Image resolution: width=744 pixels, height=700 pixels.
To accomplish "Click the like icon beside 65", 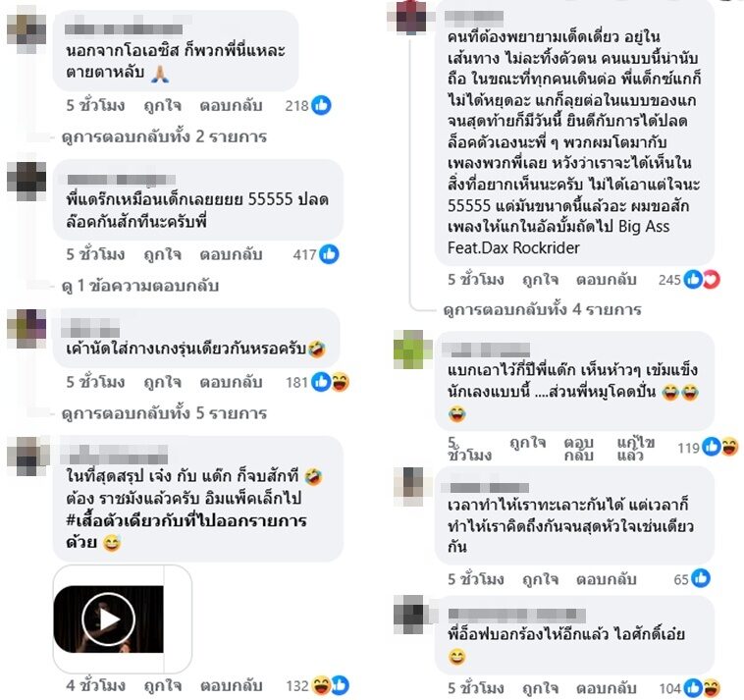I will pyautogui.click(x=701, y=578).
